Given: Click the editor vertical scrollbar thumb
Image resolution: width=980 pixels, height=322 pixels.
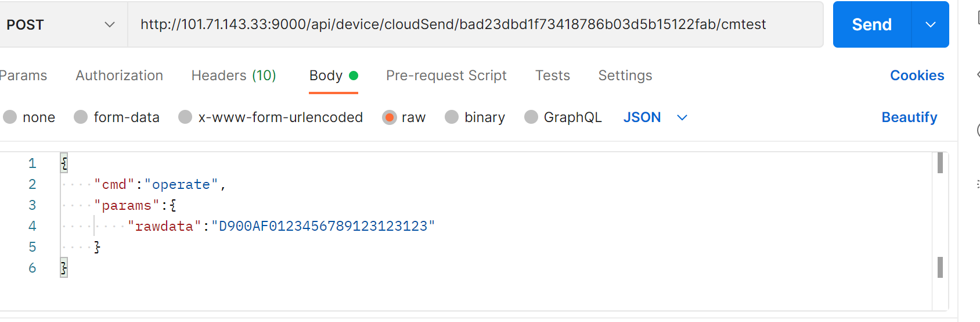Looking at the screenshot, I should (x=940, y=163).
